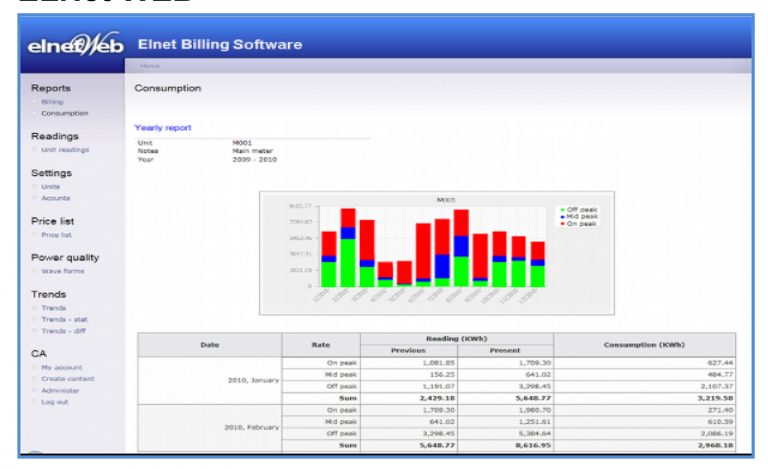Open Unit readings in the sidebar

(65, 150)
